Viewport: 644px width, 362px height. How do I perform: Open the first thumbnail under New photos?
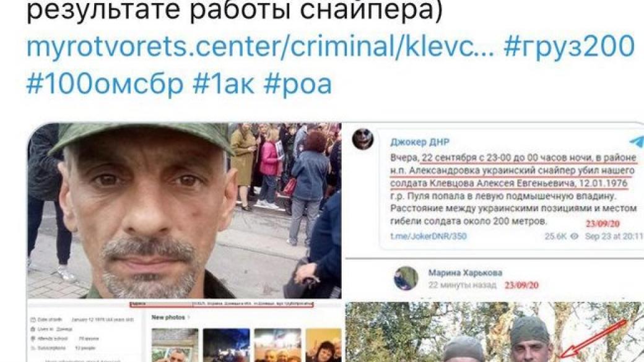pyautogui.click(x=175, y=345)
